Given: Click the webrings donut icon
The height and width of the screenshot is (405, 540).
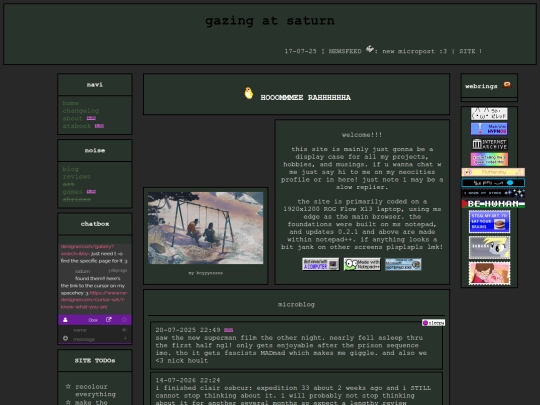Looking at the screenshot, I should pos(507,85).
